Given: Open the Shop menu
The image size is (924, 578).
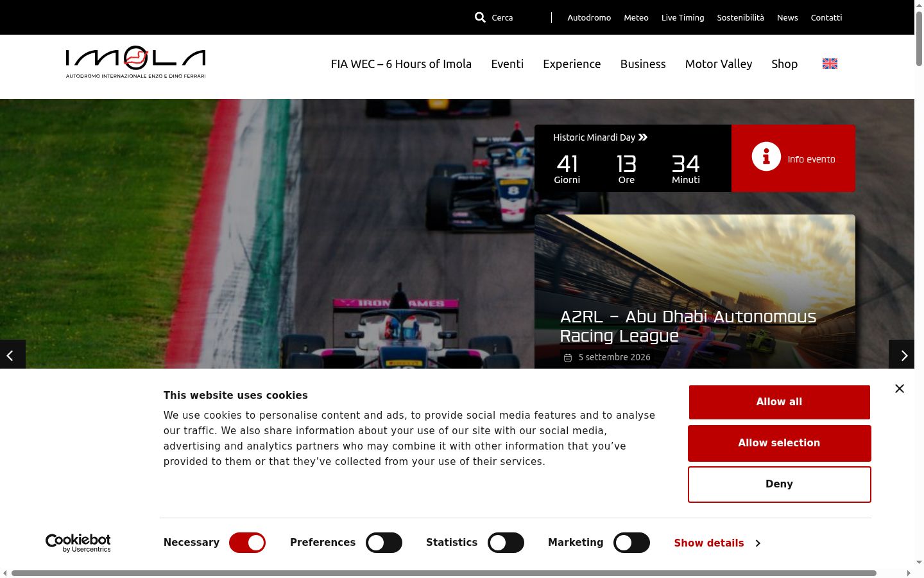Looking at the screenshot, I should [x=784, y=64].
